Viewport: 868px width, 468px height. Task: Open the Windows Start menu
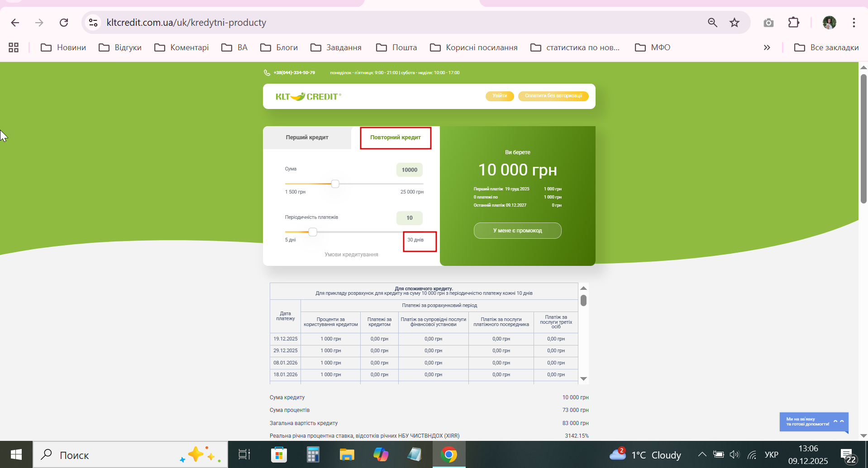click(x=16, y=454)
